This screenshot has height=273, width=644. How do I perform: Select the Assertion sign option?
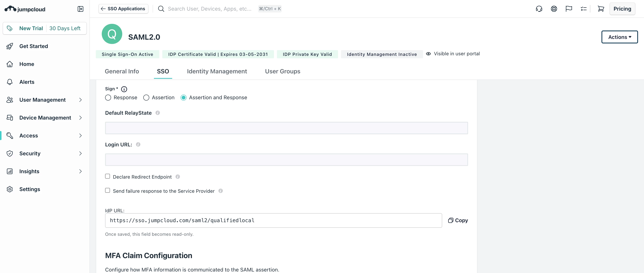pos(146,98)
